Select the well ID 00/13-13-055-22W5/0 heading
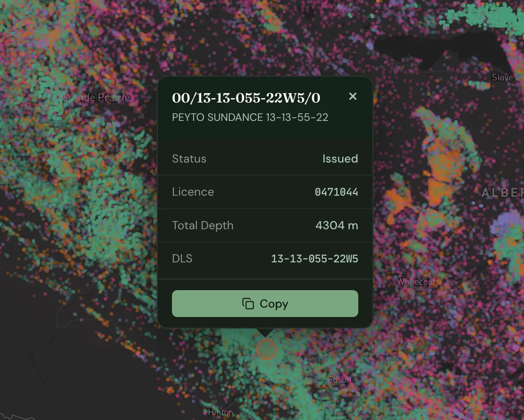The width and height of the screenshot is (524, 420). point(246,98)
